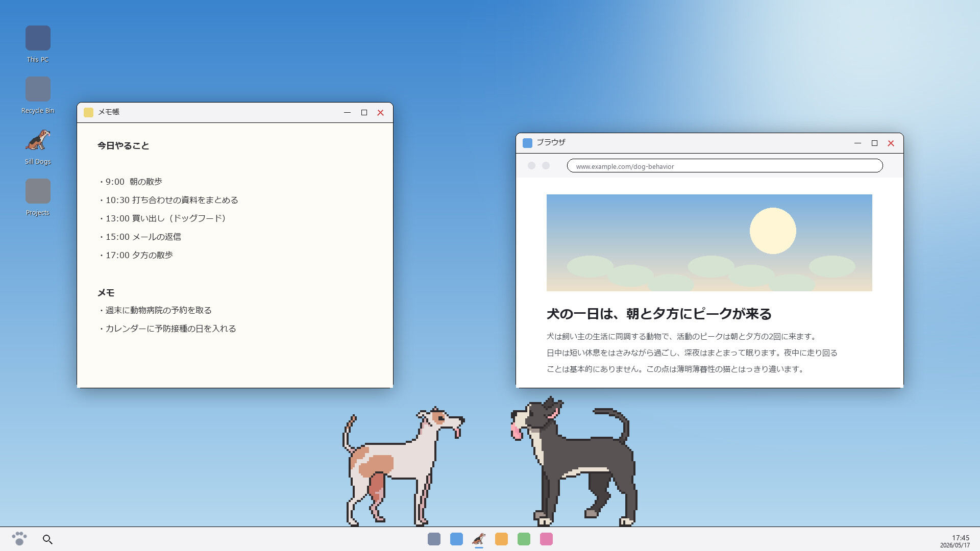This screenshot has height=551, width=980.
Task: Click the browser back navigation circle
Action: coord(531,166)
